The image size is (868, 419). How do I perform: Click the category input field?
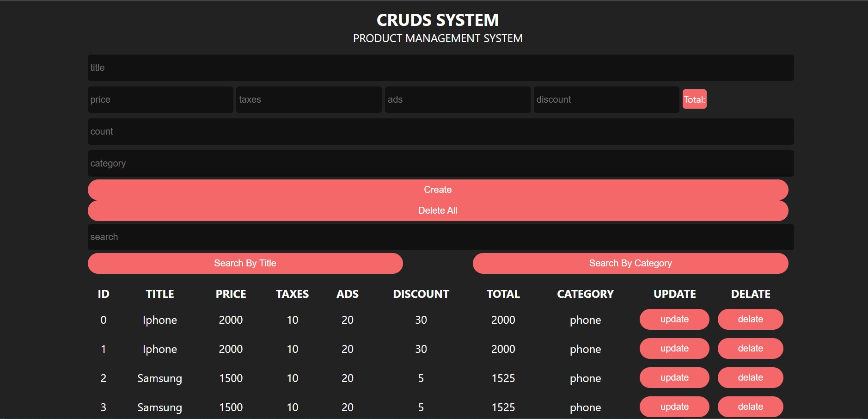[440, 163]
